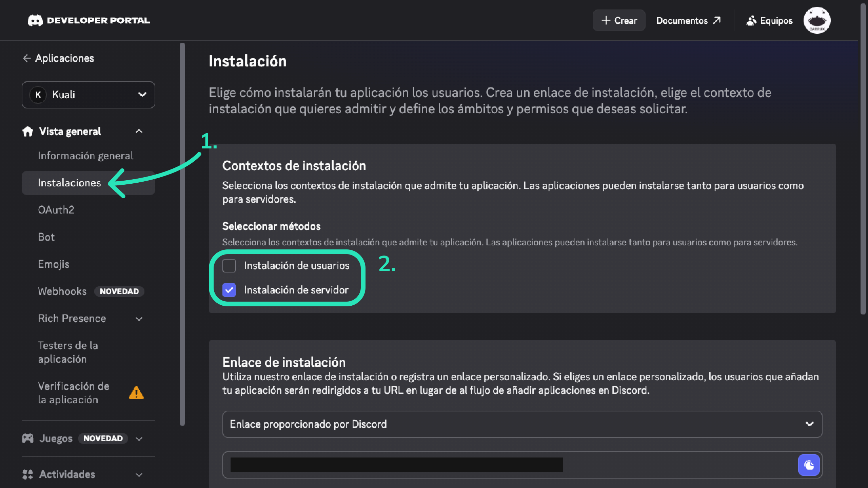Click the Seleccionar métodos label
Image resolution: width=868 pixels, height=488 pixels.
pos(271,226)
